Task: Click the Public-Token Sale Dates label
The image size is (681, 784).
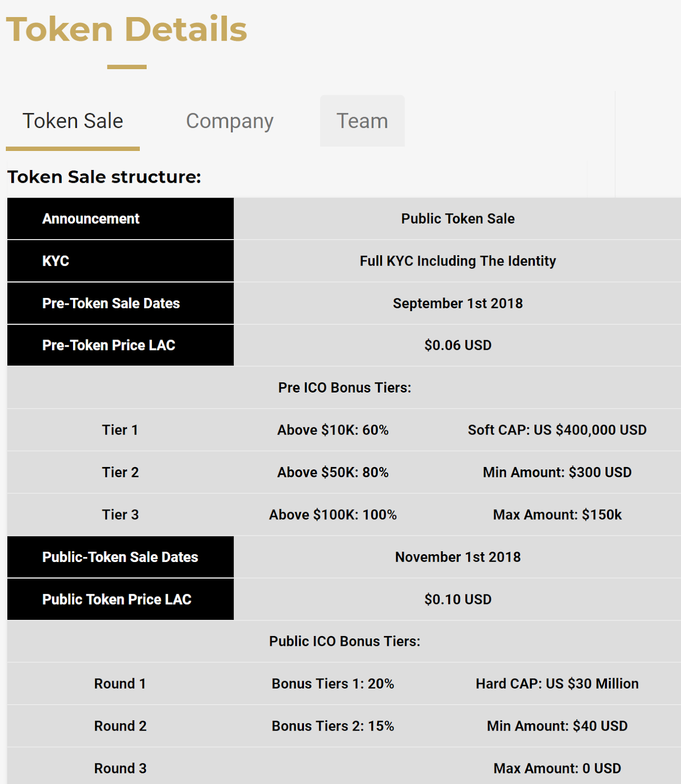Action: pos(120,557)
